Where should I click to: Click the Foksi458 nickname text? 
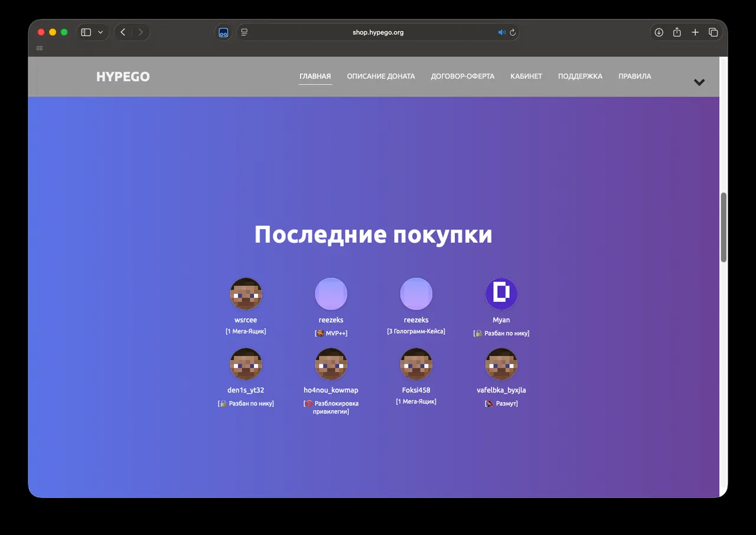coord(416,390)
